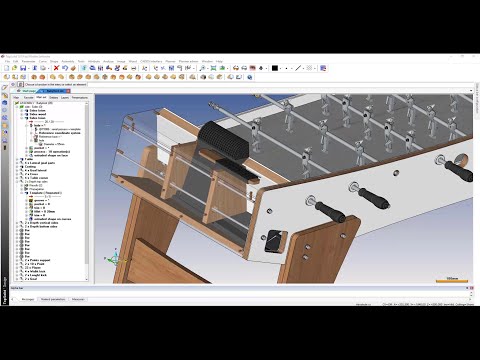Screen dimensions: 480x360
Task: Click the first wood function icon on the second toolbar
Action: [7, 77]
